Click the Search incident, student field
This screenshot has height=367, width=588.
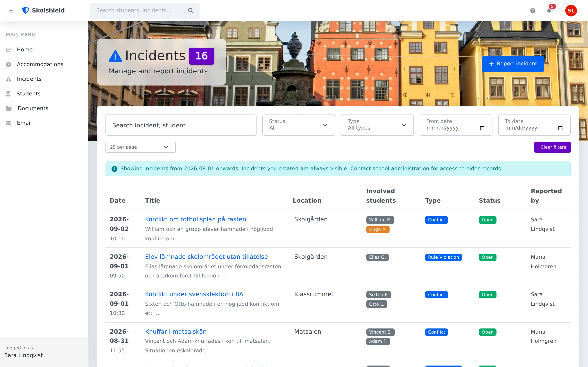[181, 125]
